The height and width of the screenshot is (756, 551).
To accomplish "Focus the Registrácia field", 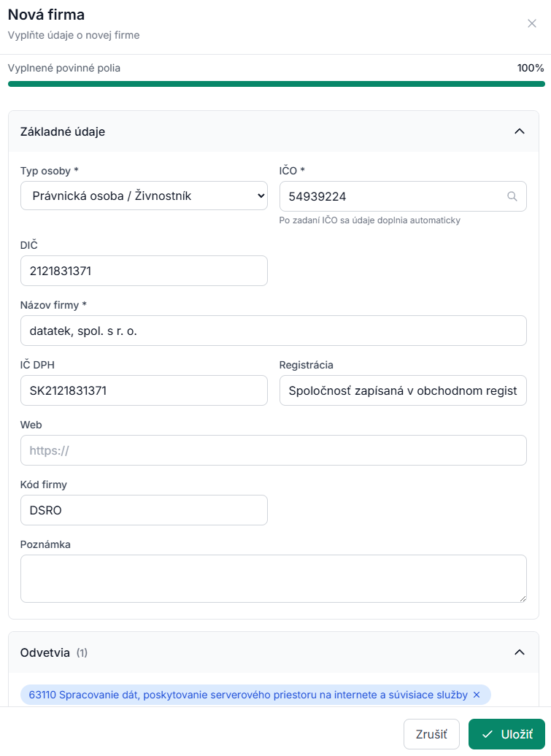I will point(403,390).
